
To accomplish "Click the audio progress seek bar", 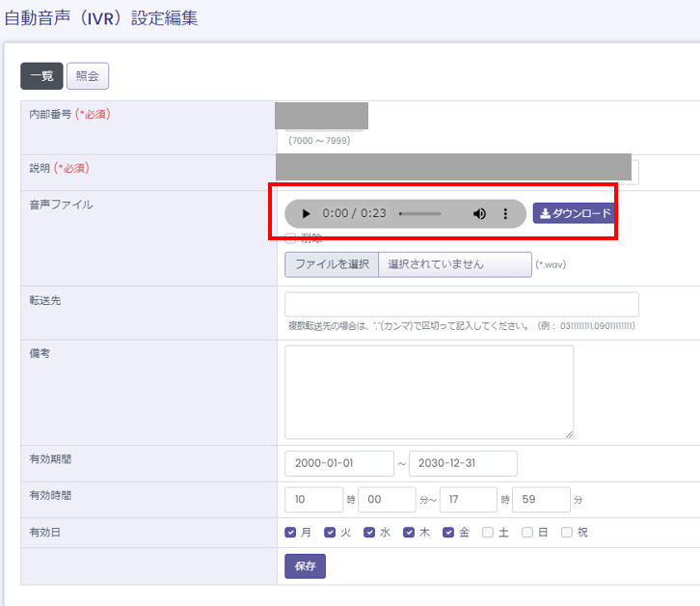I will tap(420, 213).
